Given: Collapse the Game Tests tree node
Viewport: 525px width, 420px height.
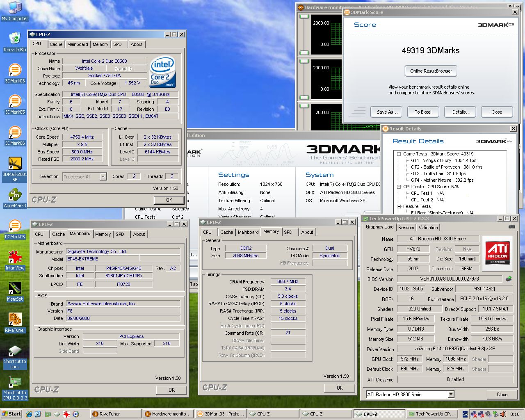Looking at the screenshot, I should coord(399,154).
